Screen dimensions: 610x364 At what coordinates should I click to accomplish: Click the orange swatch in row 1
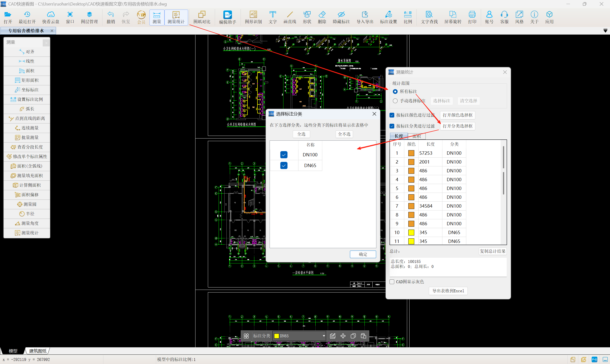tap(411, 153)
